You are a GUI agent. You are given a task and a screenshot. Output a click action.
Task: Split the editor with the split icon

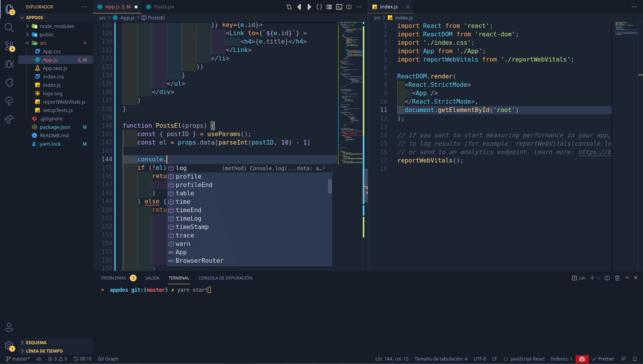349,6
